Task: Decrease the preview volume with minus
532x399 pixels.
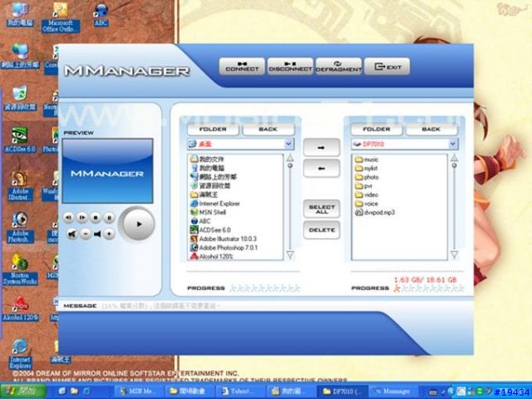Action: click(x=86, y=234)
